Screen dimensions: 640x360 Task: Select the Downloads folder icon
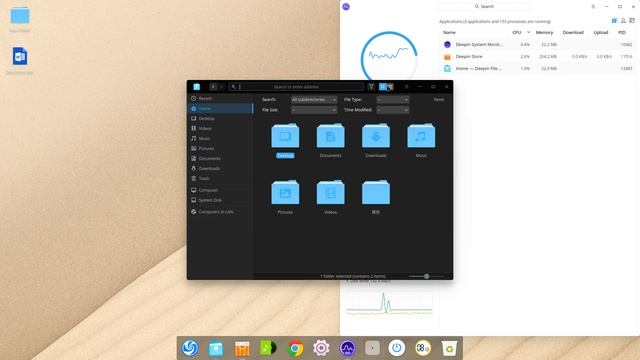[x=376, y=136]
